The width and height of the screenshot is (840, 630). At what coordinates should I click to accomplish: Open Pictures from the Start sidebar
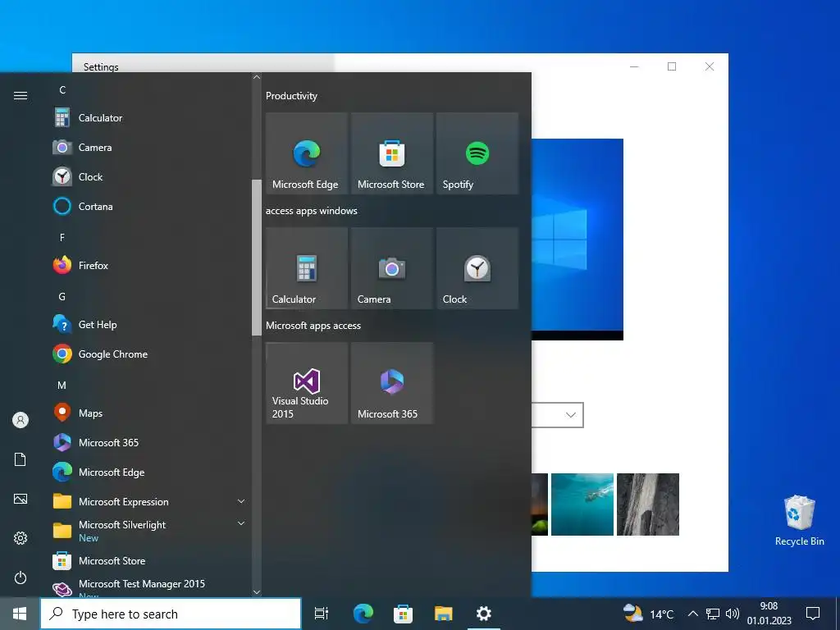tap(21, 499)
